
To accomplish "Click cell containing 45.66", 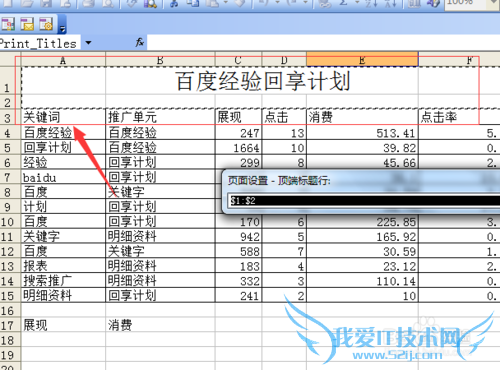I will pyautogui.click(x=362, y=162).
